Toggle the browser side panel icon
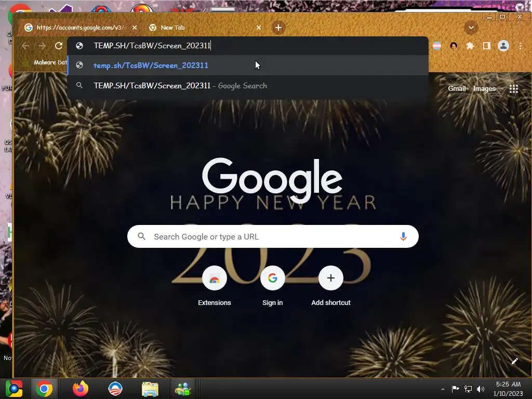Image resolution: width=532 pixels, height=399 pixels. tap(486, 46)
